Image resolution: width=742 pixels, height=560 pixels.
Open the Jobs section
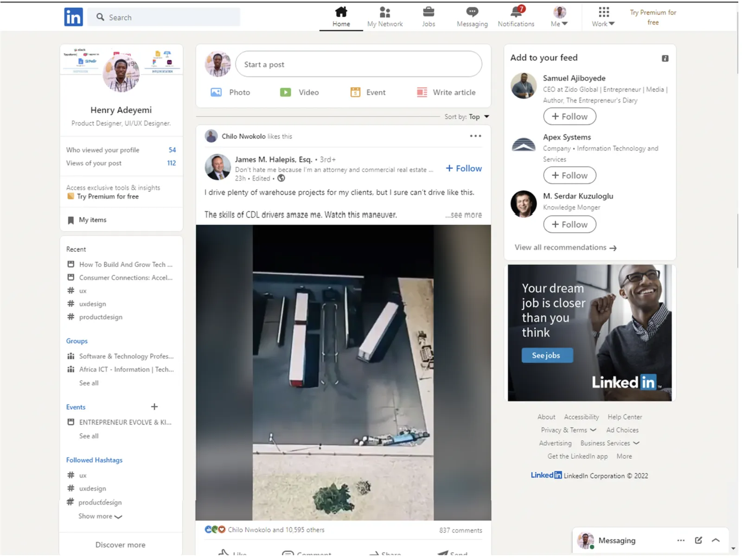click(429, 17)
